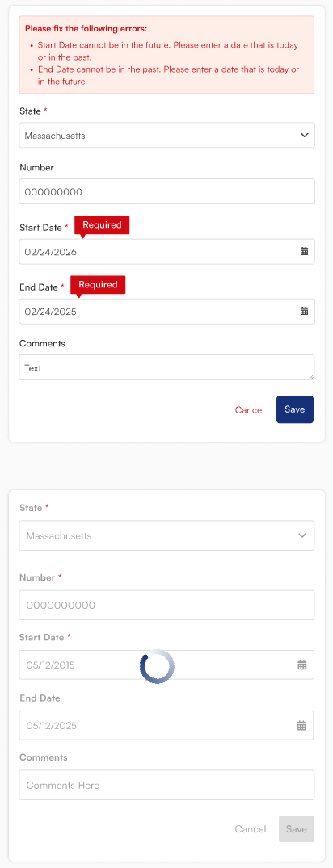The height and width of the screenshot is (868, 333).
Task: Click the Start Date input showing 02/24/2026
Action: pyautogui.click(x=166, y=251)
